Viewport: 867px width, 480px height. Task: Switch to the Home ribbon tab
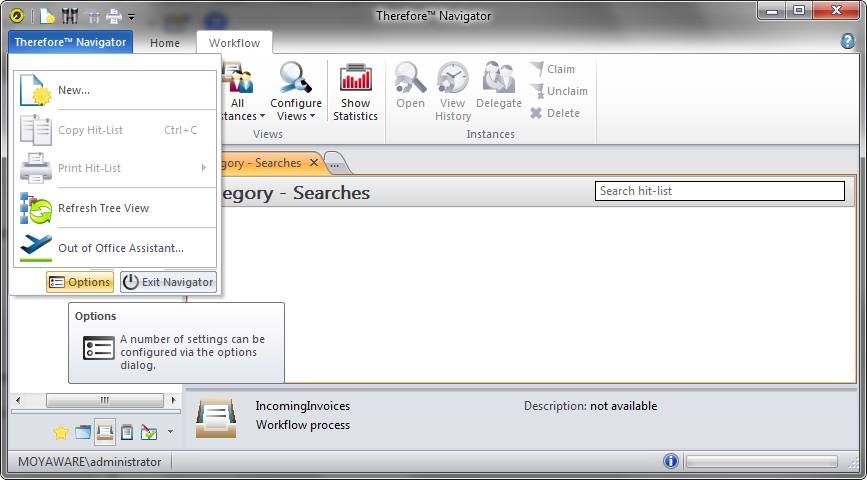pos(165,43)
